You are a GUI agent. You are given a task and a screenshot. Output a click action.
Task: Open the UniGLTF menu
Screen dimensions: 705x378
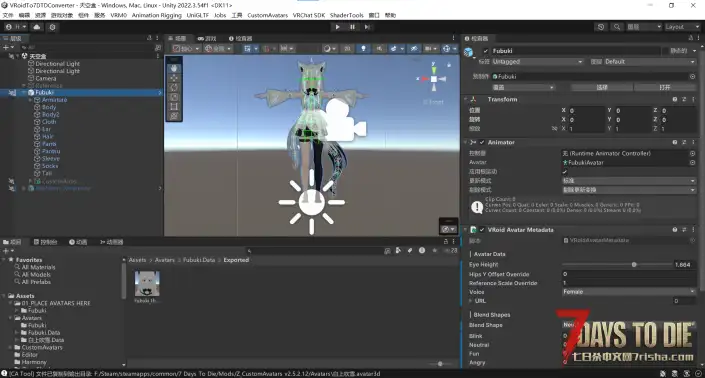point(198,15)
